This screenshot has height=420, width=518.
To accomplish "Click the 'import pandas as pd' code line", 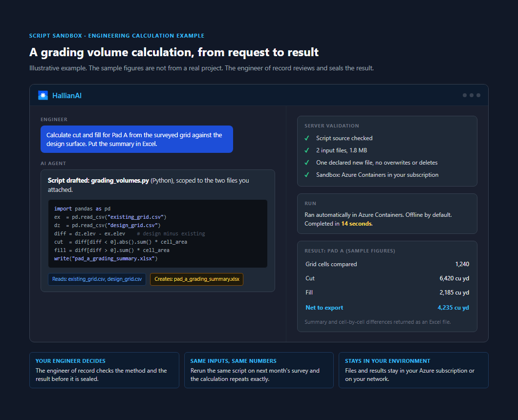I will click(x=82, y=209).
